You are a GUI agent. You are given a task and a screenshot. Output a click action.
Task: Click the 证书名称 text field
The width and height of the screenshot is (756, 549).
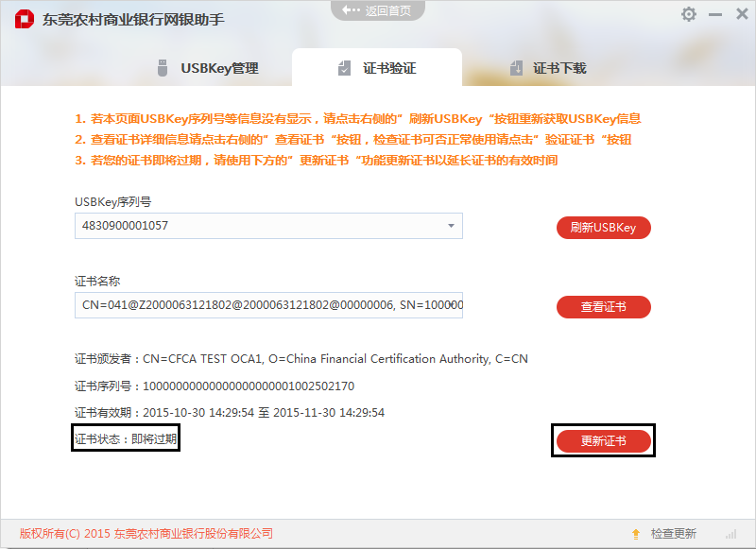pyautogui.click(x=268, y=305)
